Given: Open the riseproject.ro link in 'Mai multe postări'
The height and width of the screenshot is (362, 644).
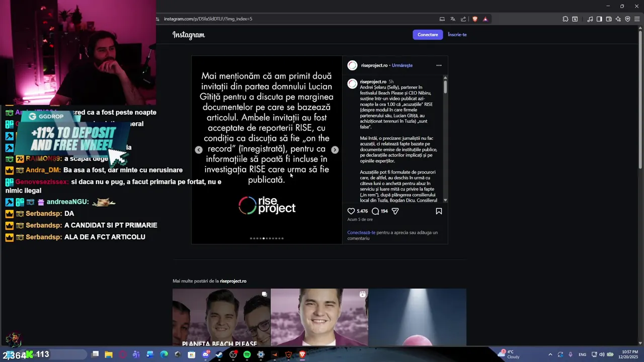Looking at the screenshot, I should click(x=233, y=281).
